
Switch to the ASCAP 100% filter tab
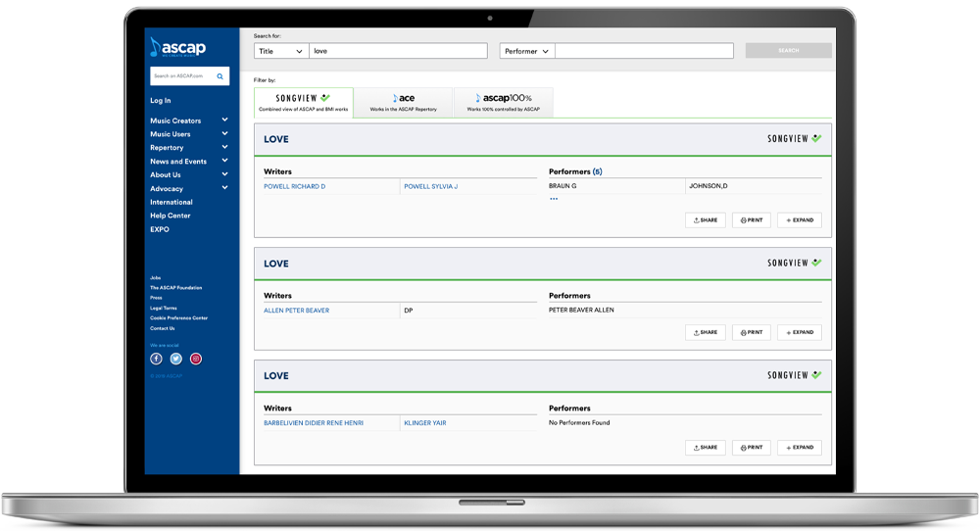click(x=503, y=103)
